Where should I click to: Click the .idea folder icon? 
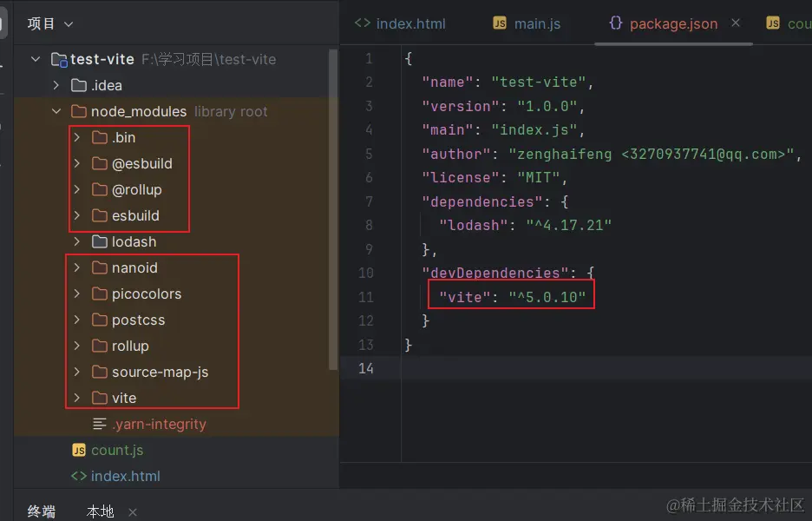79,85
